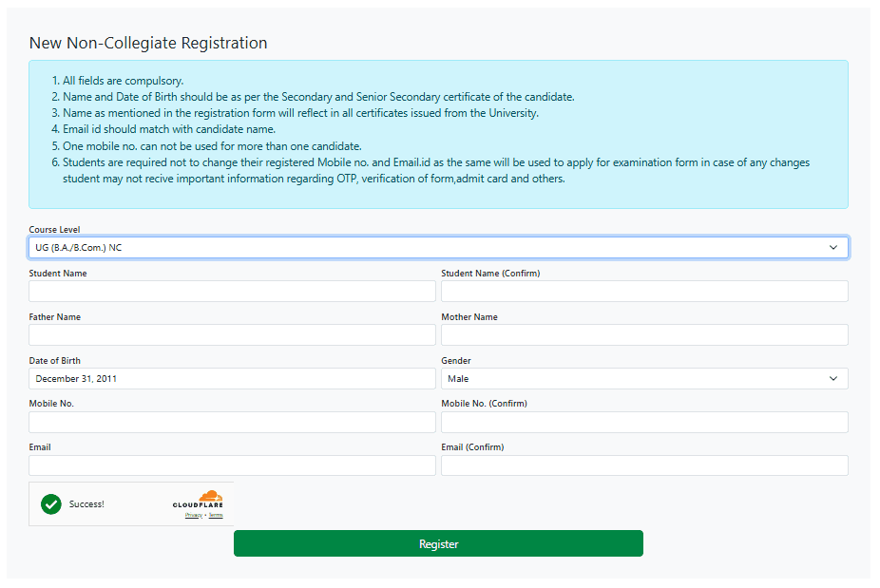Screen dimensions: 880x588
Task: Open the Cloudflare Terms link
Action: coord(216,515)
